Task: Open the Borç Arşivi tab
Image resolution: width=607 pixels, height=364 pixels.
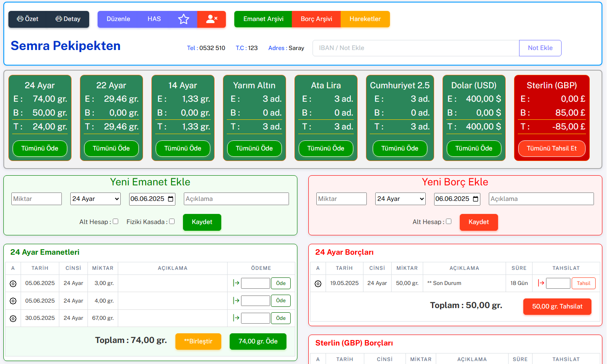Action: pos(316,19)
